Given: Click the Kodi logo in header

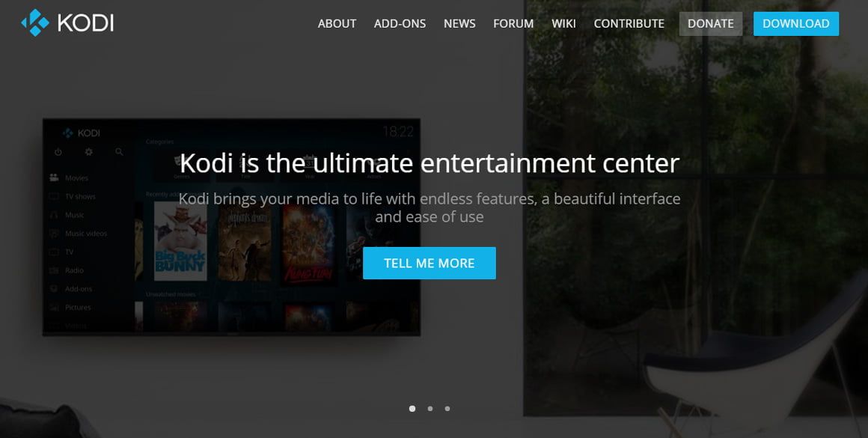Looking at the screenshot, I should tap(67, 22).
